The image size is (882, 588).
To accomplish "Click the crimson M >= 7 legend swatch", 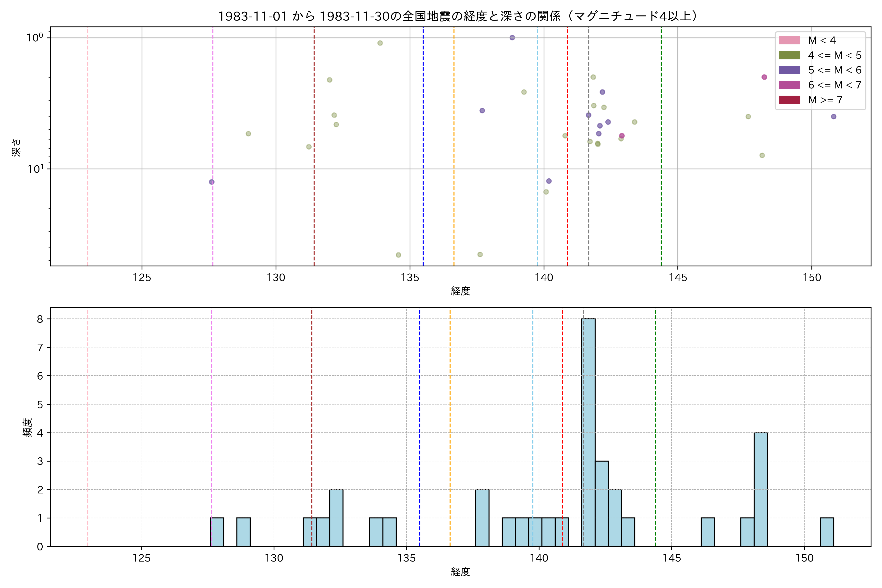I will click(x=789, y=100).
